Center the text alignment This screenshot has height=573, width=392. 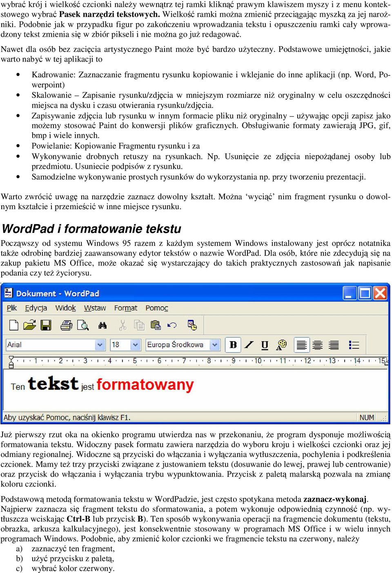318,345
